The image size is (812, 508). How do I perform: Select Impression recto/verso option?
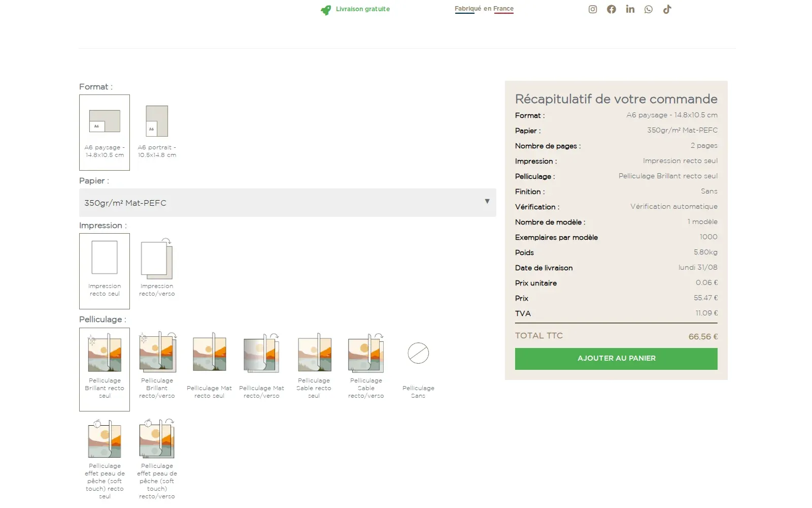coord(157,271)
